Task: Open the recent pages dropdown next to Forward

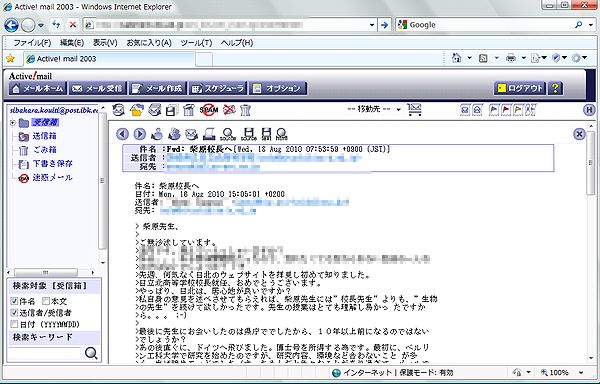Action: (x=41, y=26)
